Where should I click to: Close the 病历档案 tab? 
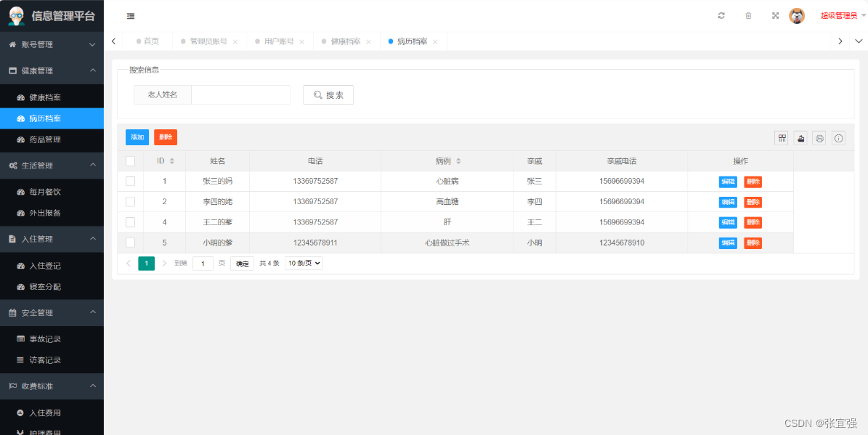point(435,41)
